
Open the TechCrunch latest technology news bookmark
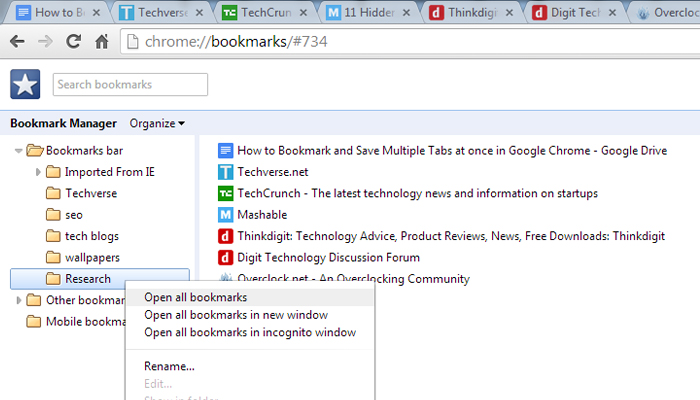coord(417,193)
